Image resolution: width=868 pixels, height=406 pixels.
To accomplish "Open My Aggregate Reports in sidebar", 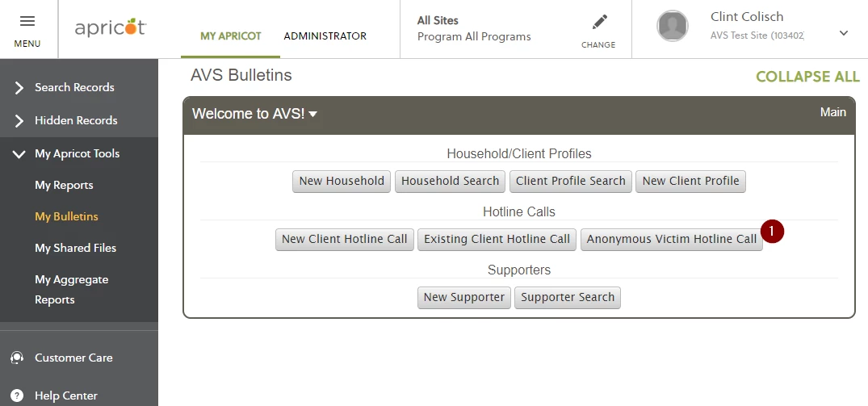I will (71, 289).
